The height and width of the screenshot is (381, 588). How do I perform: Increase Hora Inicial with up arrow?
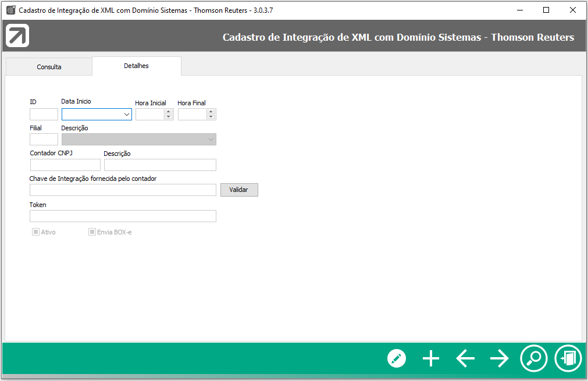pos(169,112)
